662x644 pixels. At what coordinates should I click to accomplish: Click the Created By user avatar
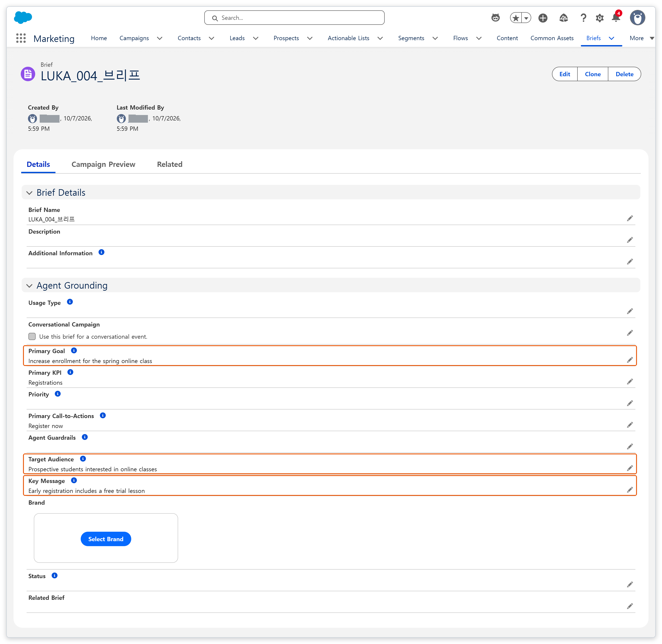click(32, 119)
